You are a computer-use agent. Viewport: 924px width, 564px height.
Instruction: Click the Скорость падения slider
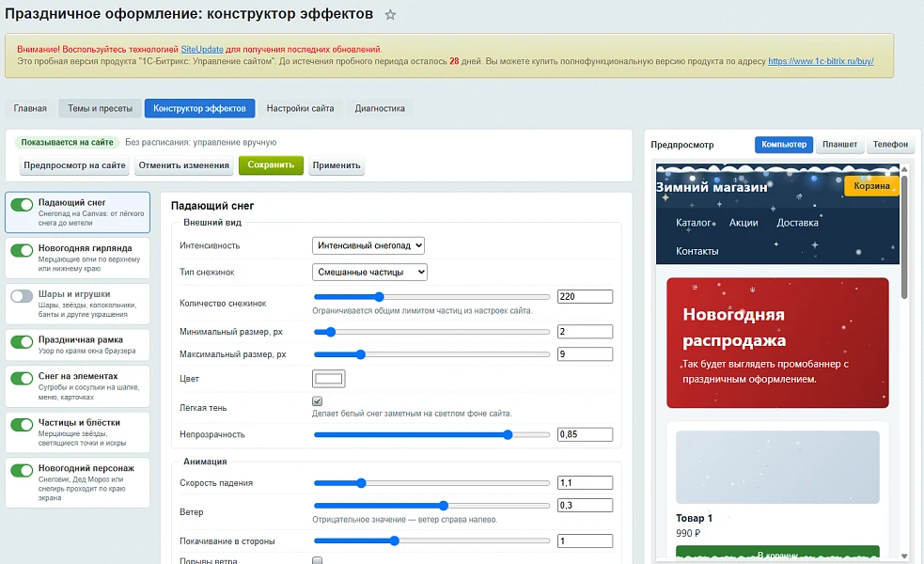[431, 483]
